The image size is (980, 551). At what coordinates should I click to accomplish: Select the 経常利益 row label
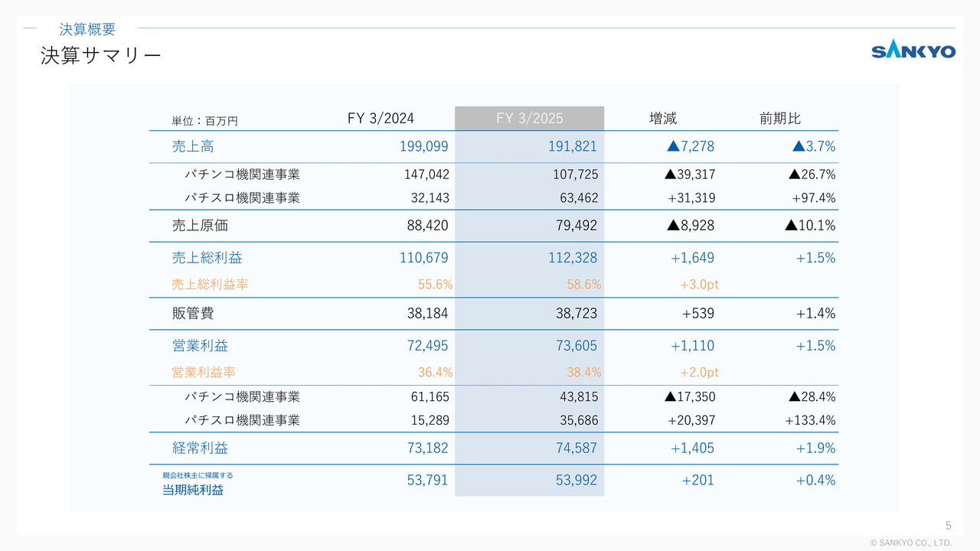[x=200, y=448]
